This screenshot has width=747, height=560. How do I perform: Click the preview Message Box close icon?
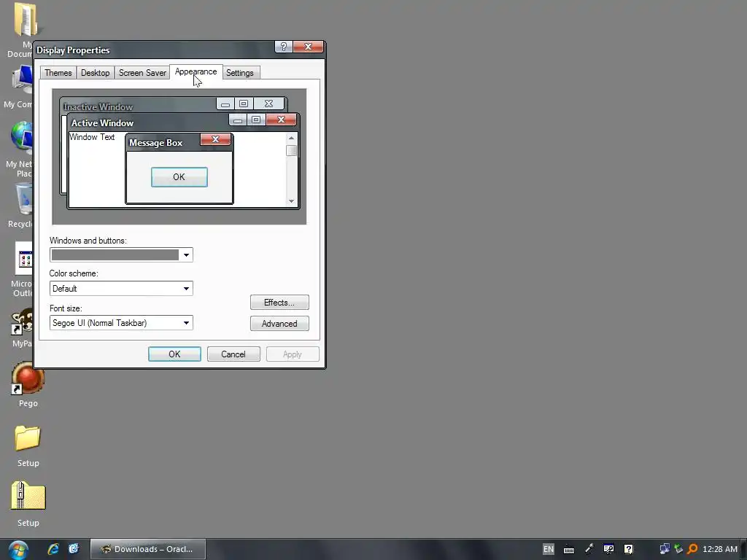pos(215,139)
